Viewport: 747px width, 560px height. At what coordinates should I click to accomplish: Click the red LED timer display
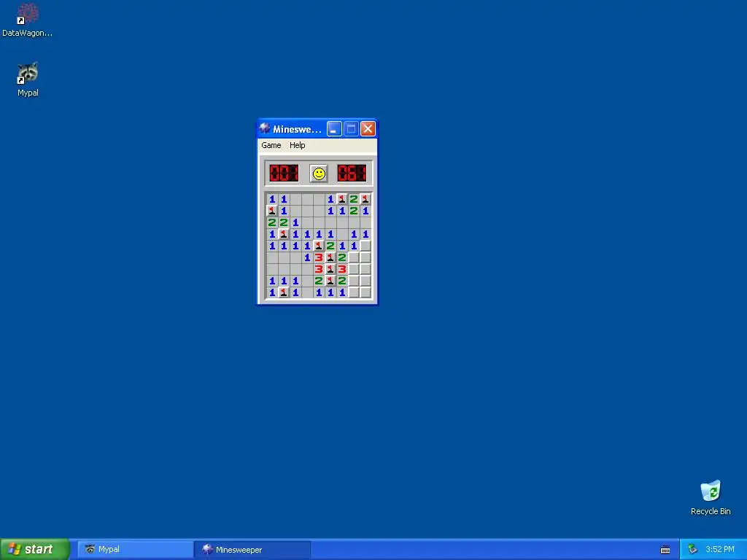352,174
